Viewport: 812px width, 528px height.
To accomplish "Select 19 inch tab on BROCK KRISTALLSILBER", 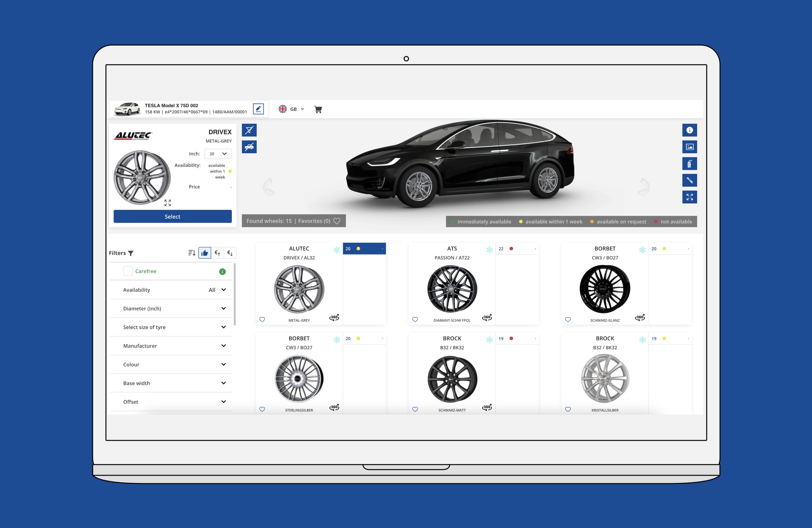I will 670,338.
